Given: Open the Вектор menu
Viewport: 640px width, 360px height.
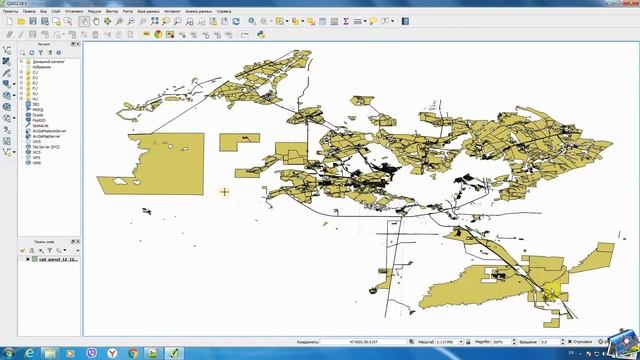Looking at the screenshot, I should click(x=112, y=11).
